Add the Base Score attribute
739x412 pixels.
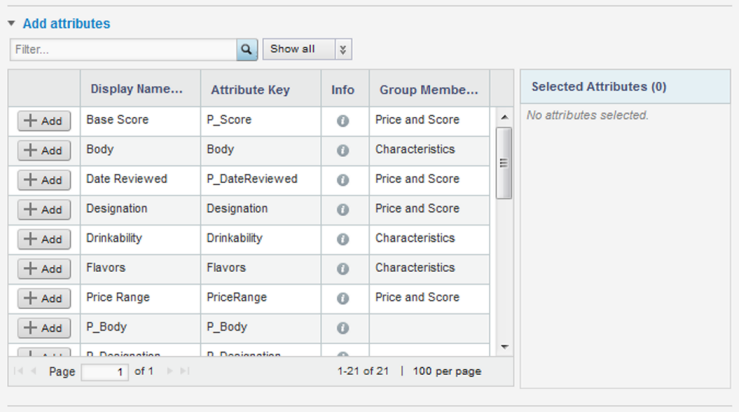tap(43, 121)
